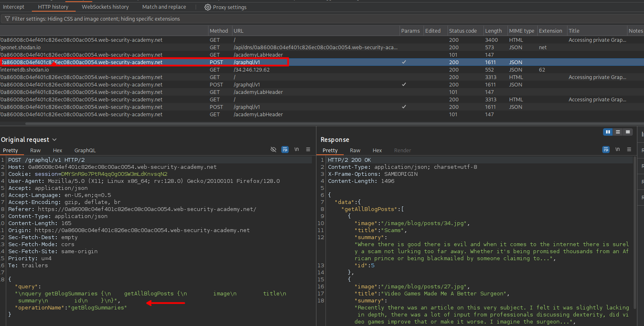Open request editor hamburger options menu

click(308, 149)
